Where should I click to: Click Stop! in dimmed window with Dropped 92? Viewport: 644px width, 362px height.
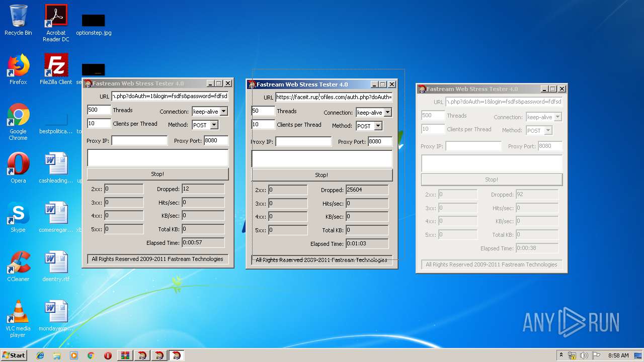tap(492, 179)
